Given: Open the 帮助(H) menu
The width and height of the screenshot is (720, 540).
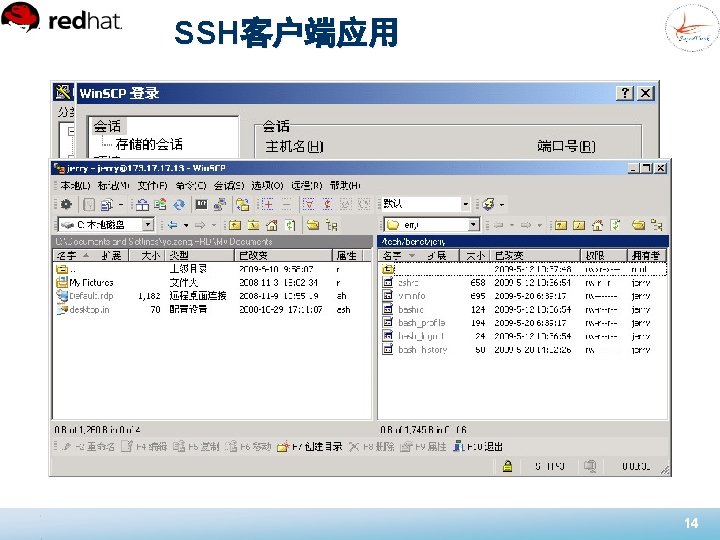Looking at the screenshot, I should tap(345, 186).
